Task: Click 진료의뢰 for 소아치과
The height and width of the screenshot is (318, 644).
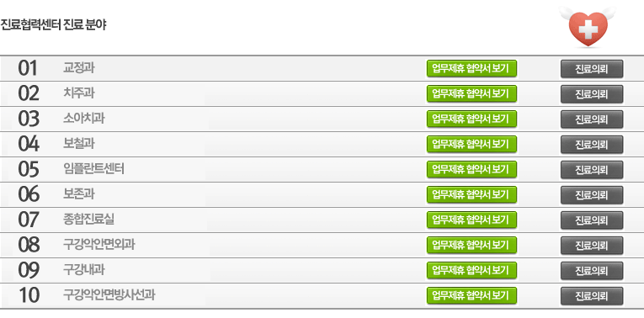Action: 592,119
